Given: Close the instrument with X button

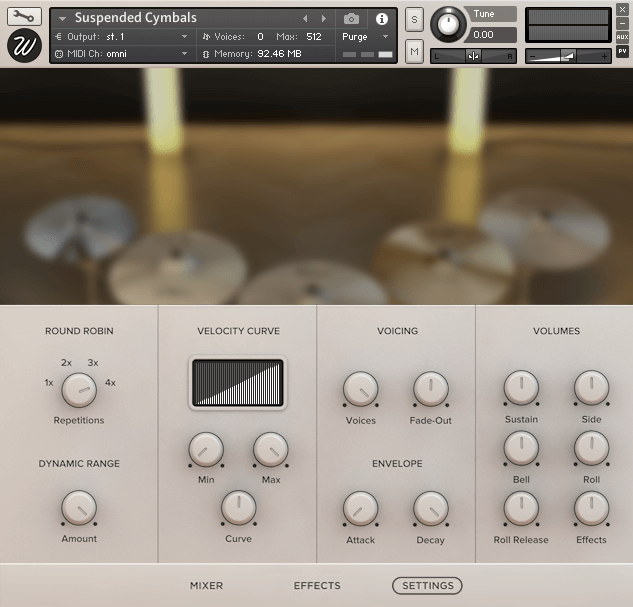Looking at the screenshot, I should [x=622, y=9].
